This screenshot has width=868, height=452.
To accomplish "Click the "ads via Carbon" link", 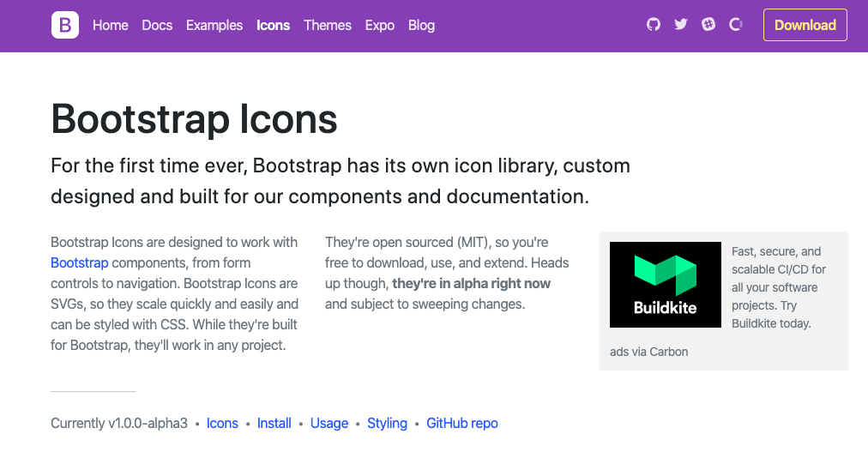I will click(648, 352).
